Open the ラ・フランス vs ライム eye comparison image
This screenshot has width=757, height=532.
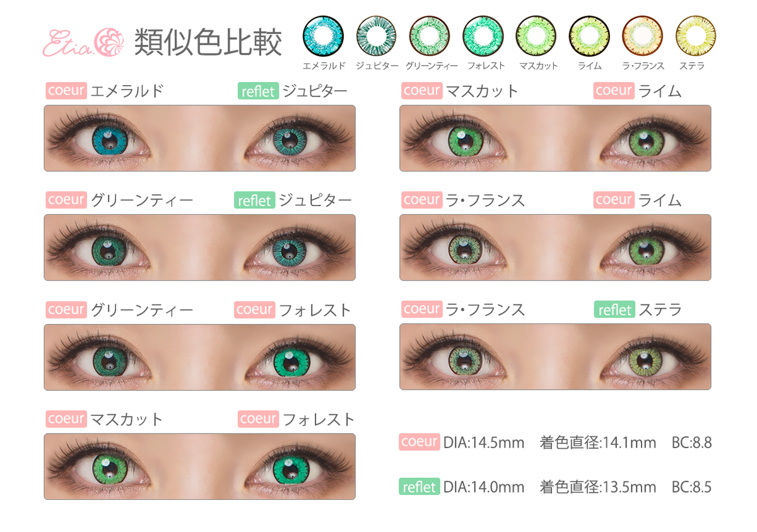pos(555,247)
